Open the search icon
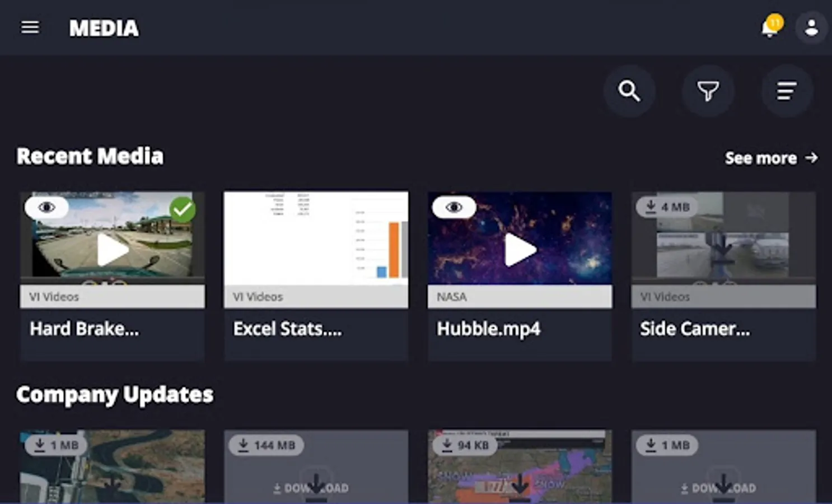 pos(629,91)
